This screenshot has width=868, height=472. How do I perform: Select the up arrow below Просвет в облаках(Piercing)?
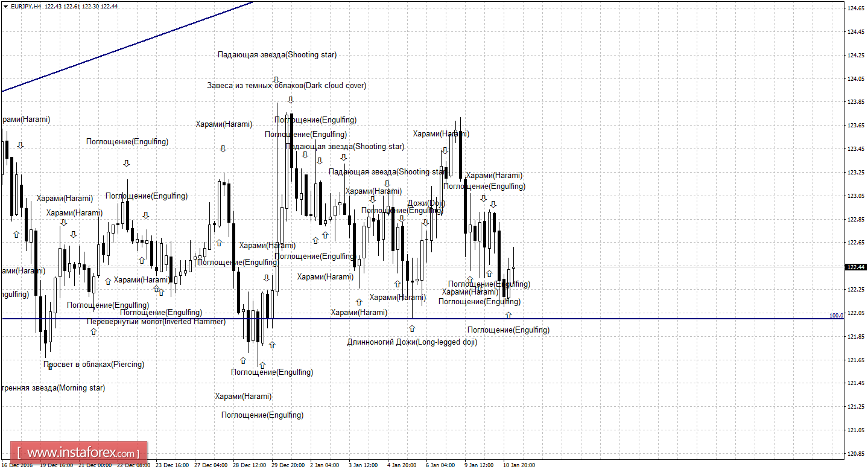(49, 367)
